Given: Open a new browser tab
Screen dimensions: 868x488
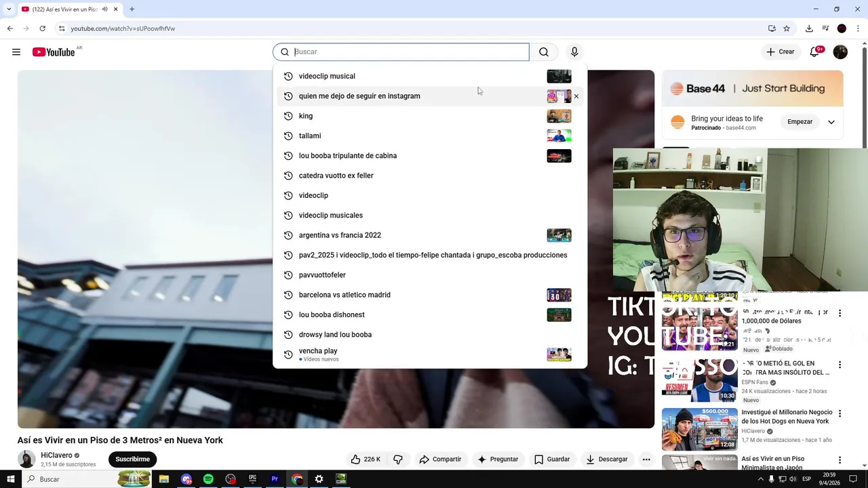Looking at the screenshot, I should 132,9.
